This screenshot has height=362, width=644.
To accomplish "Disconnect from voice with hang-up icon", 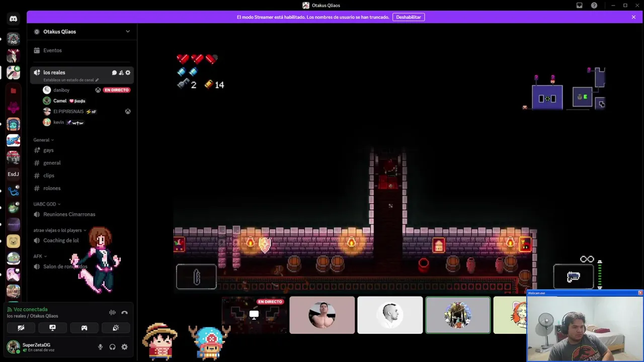I will [x=124, y=313].
